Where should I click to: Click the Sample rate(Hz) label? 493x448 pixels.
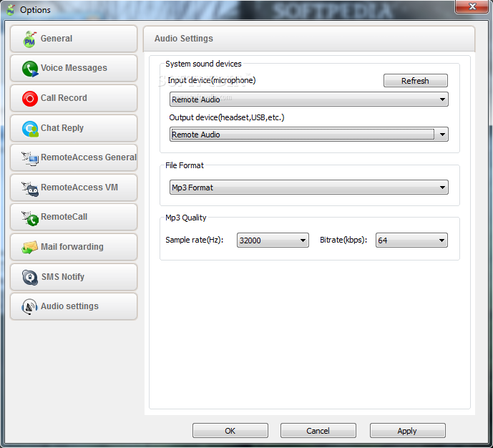pos(195,240)
